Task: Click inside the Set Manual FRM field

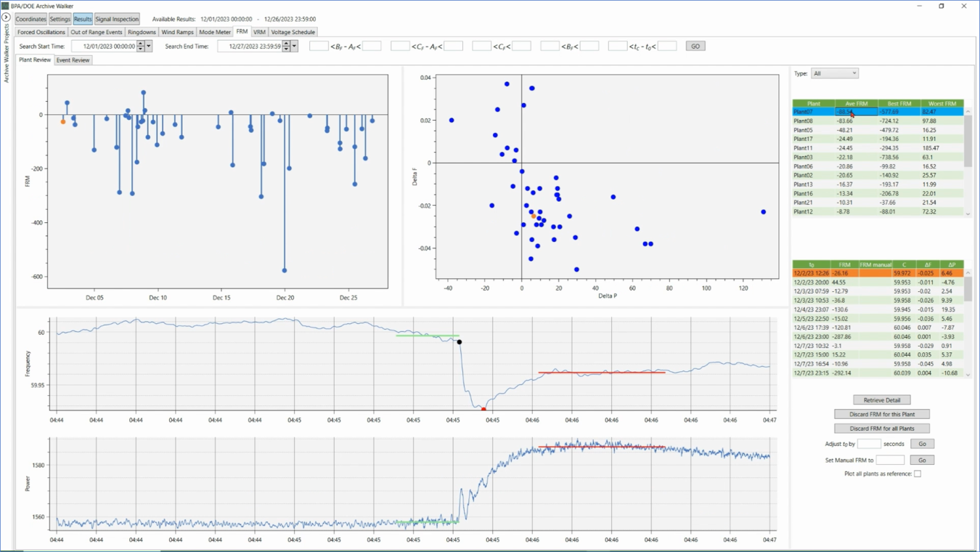Action: tap(890, 459)
